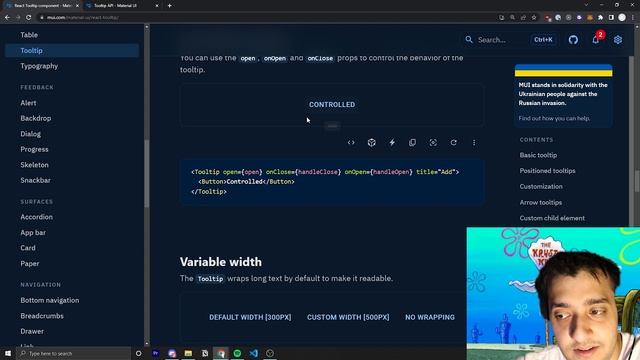Screen dimensions: 640x360
Task: Open Windows Start menu
Action: click(x=8, y=353)
